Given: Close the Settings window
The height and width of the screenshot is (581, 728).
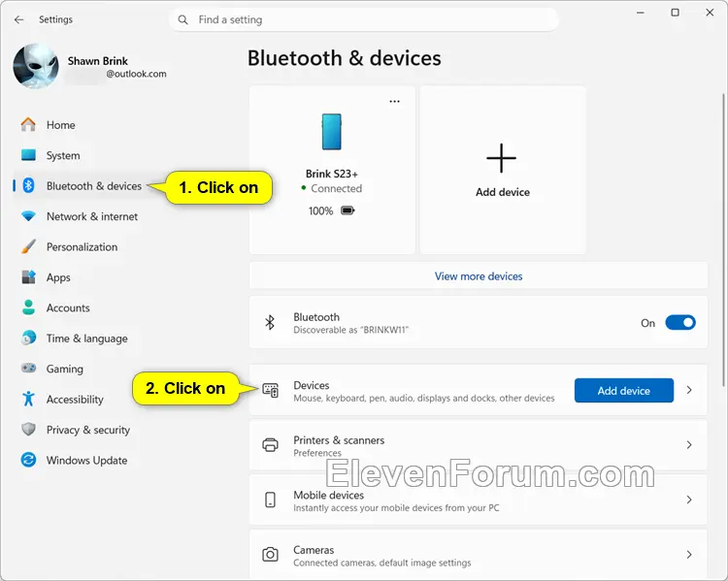Looking at the screenshot, I should (710, 13).
